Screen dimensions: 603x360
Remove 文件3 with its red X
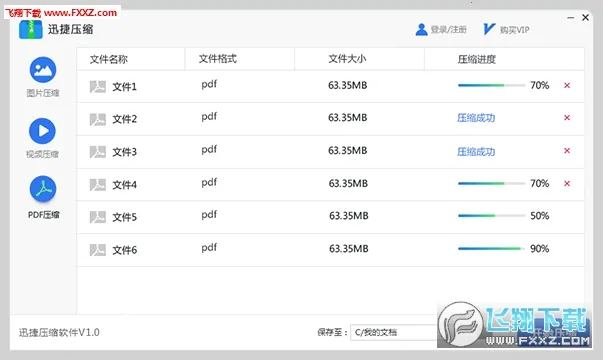(567, 150)
